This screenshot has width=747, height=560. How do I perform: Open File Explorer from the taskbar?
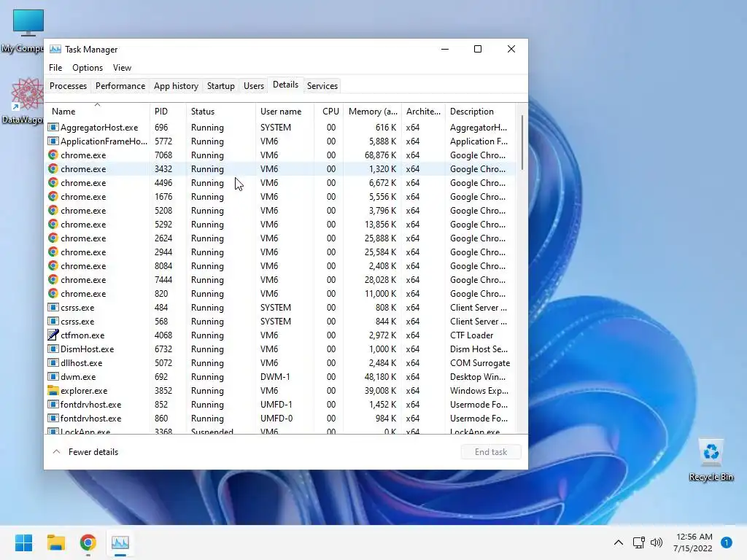click(x=55, y=542)
